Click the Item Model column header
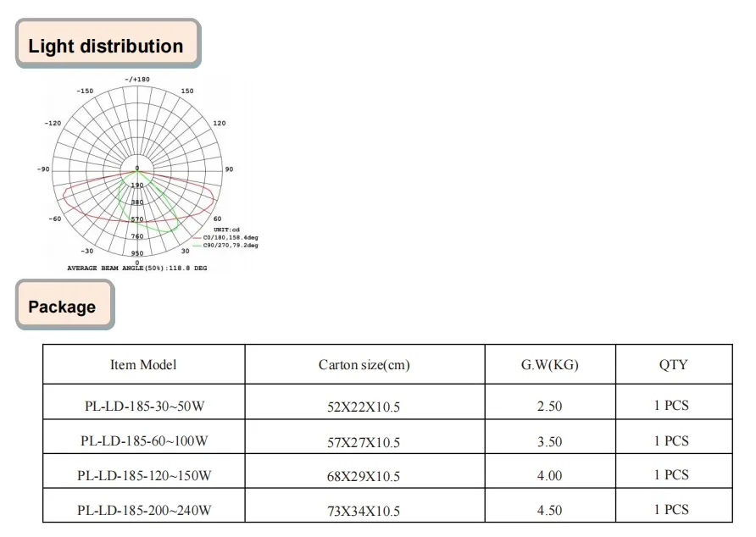Image resolution: width=756 pixels, height=537 pixels. click(143, 365)
